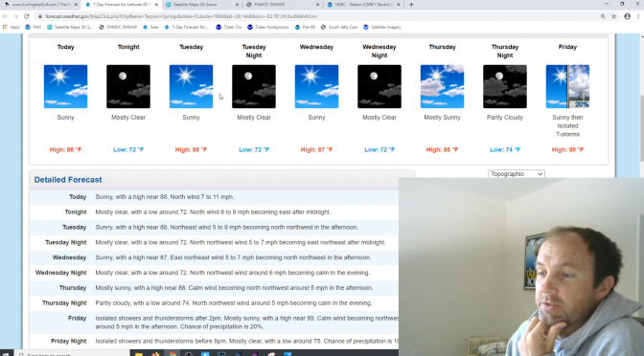This screenshot has width=644, height=356.
Task: Open a new browser tab
Action: coord(411,5)
